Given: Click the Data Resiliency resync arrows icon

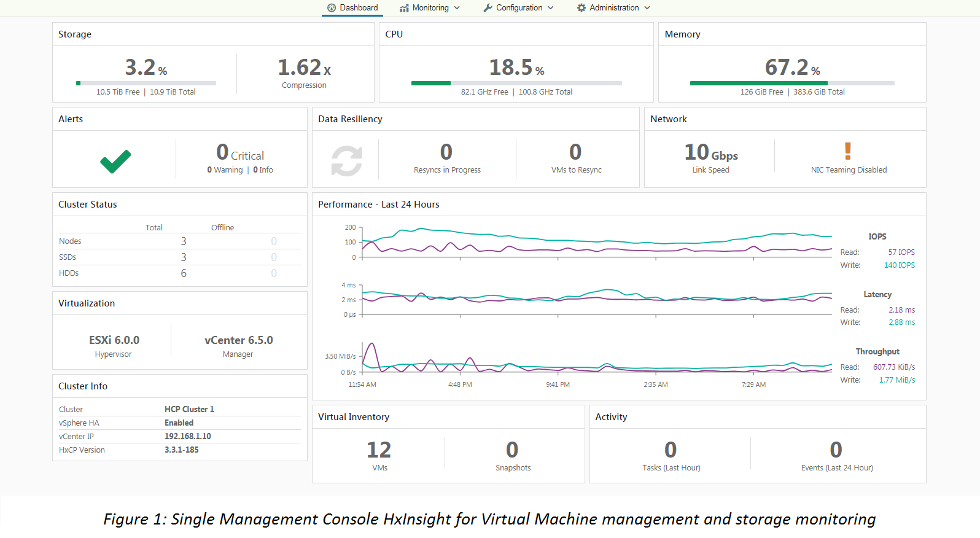Looking at the screenshot, I should point(346,161).
